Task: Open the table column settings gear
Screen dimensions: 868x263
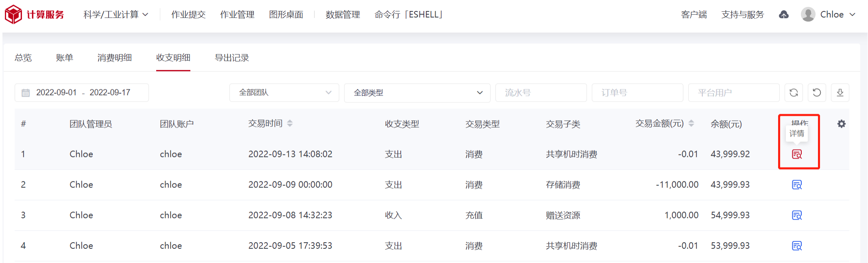Action: 842,124
